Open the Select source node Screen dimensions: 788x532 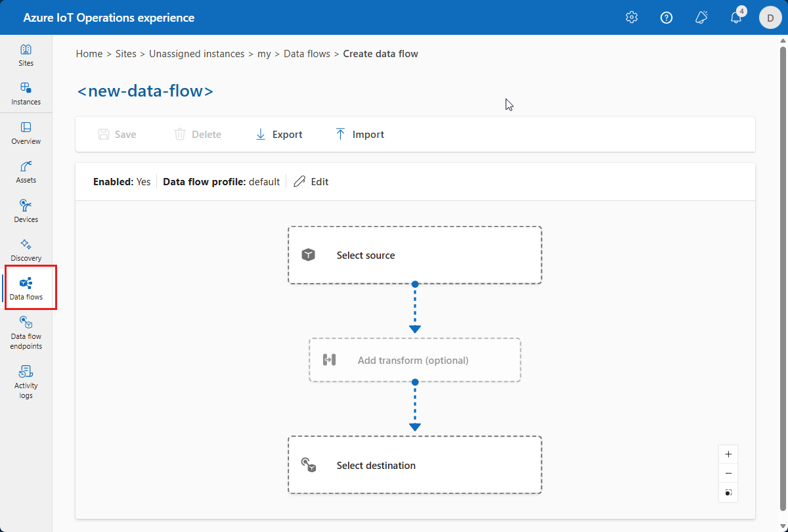414,255
